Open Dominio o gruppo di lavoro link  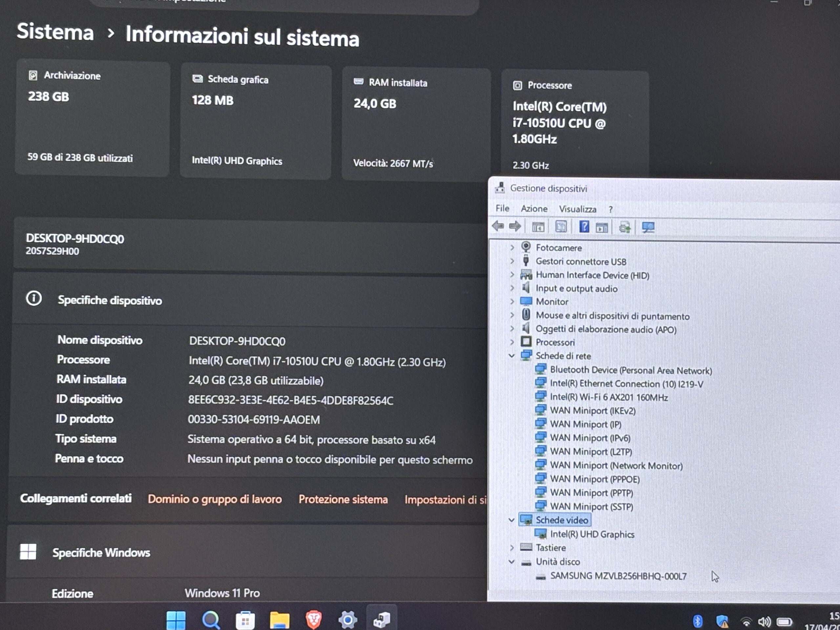[215, 499]
